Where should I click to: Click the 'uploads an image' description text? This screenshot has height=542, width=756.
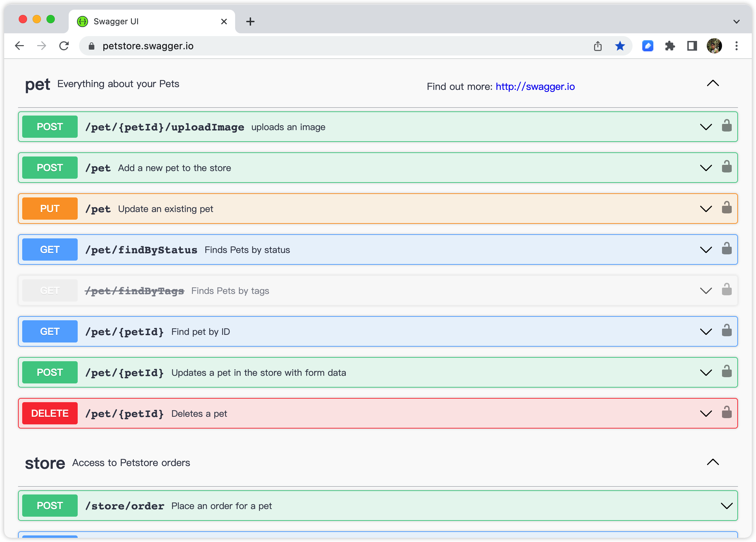(x=288, y=127)
